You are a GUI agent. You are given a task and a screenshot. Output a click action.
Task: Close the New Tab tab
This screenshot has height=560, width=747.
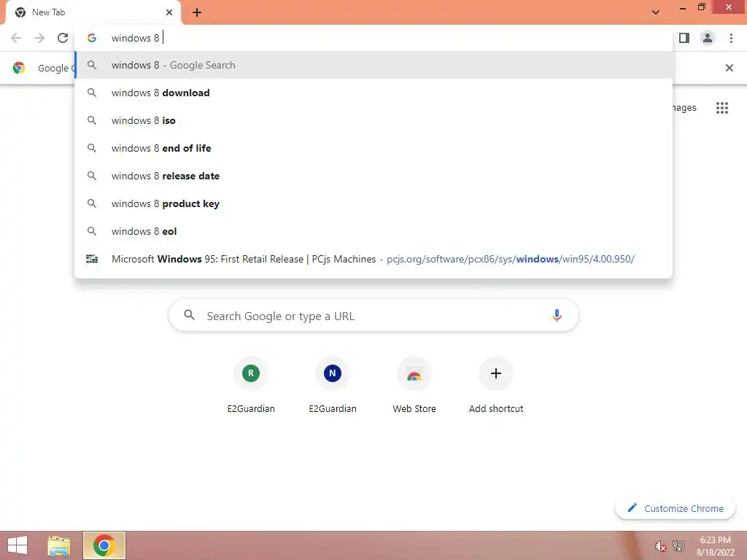point(169,12)
